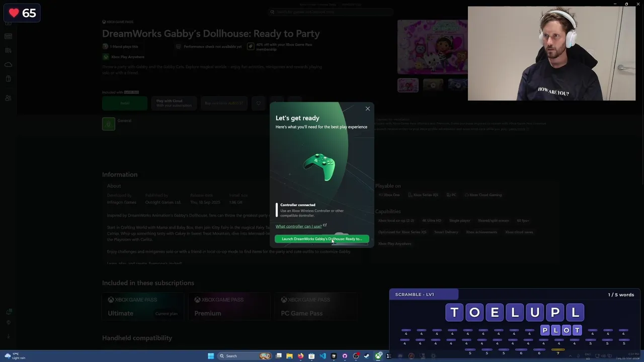Click the wishlist heart icon
644x362 pixels.
259,103
